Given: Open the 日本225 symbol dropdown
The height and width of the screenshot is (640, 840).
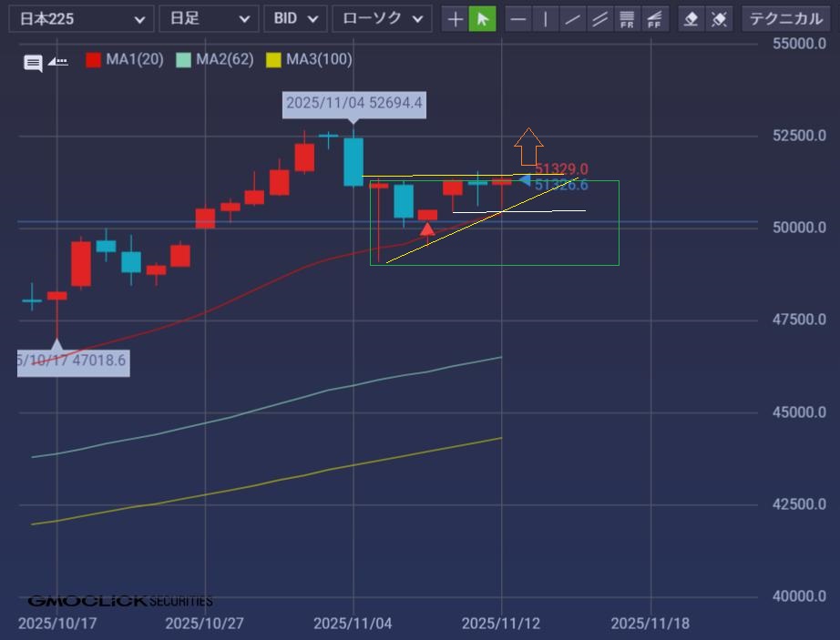Looking at the screenshot, I should click(81, 18).
